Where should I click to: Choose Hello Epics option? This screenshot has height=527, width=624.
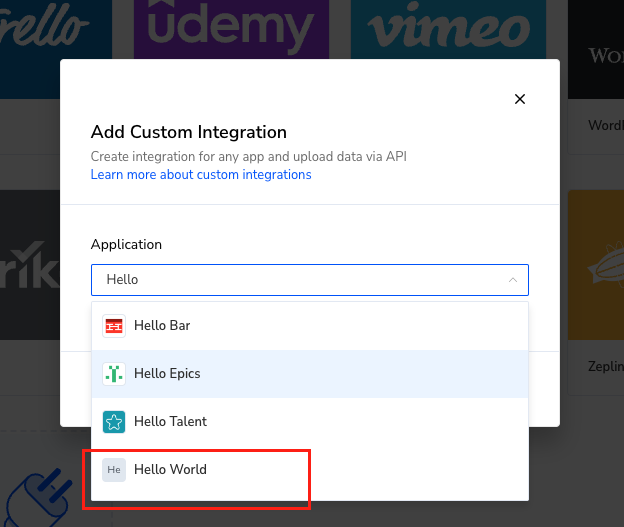[310, 374]
